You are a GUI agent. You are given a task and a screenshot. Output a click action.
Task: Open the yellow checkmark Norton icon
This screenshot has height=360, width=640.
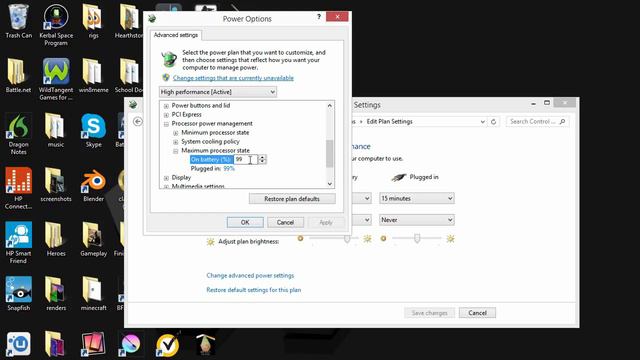coord(167,345)
